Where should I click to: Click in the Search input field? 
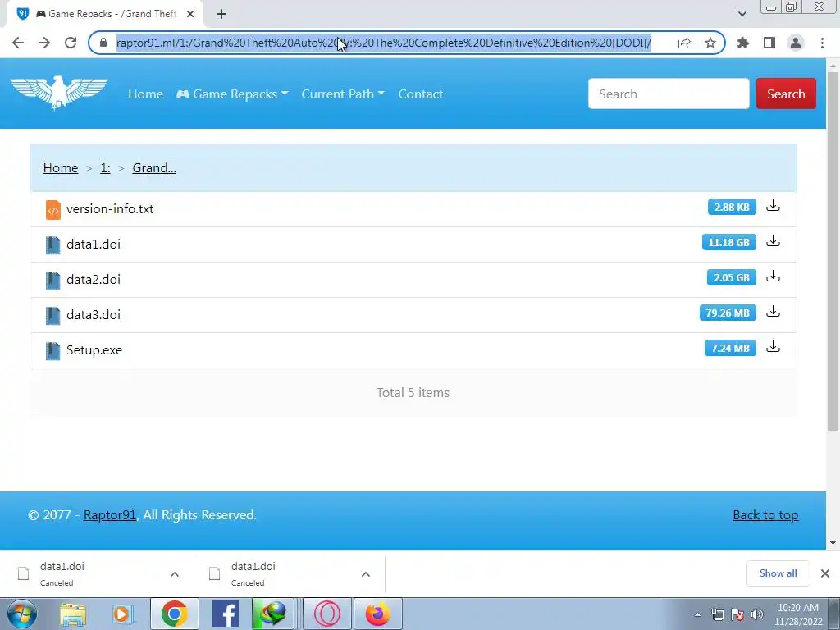coord(669,94)
